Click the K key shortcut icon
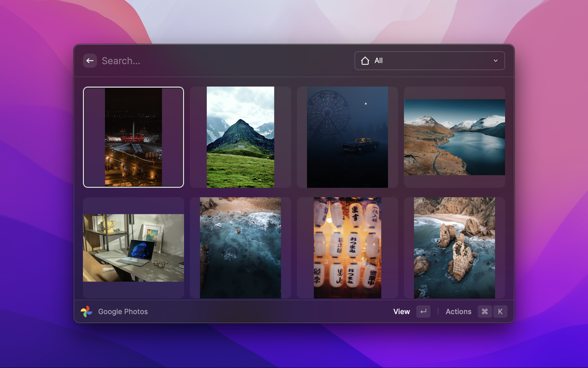This screenshot has height=368, width=588. 500,311
